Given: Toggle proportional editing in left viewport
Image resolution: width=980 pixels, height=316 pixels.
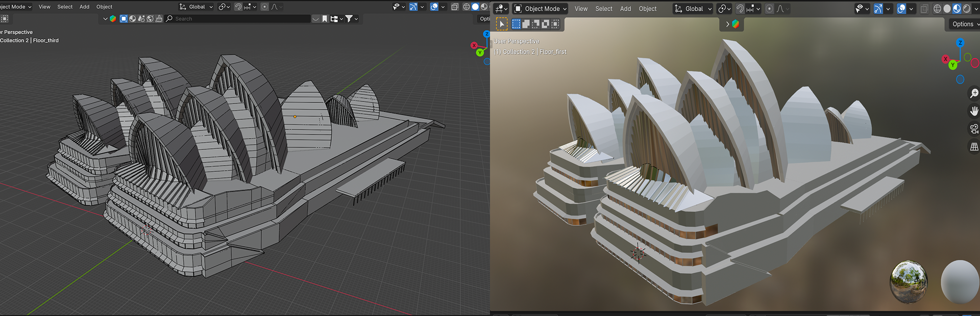Looking at the screenshot, I should point(264,7).
